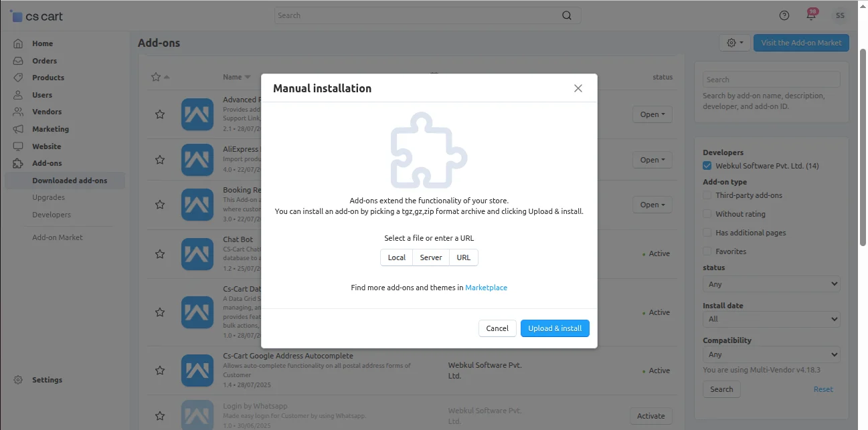Uncheck Webkul Software Pvt. Ltd. developer filter

tap(707, 165)
